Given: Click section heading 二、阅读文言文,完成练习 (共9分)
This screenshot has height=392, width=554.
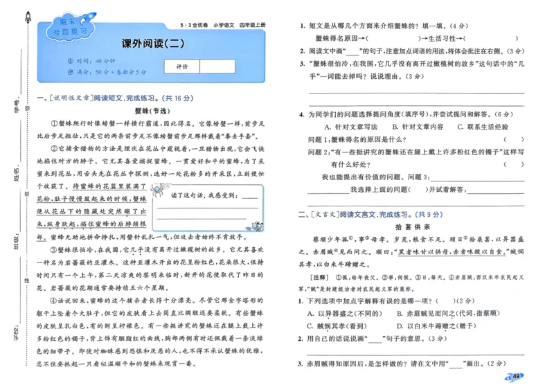Looking at the screenshot, I should [x=370, y=215].
